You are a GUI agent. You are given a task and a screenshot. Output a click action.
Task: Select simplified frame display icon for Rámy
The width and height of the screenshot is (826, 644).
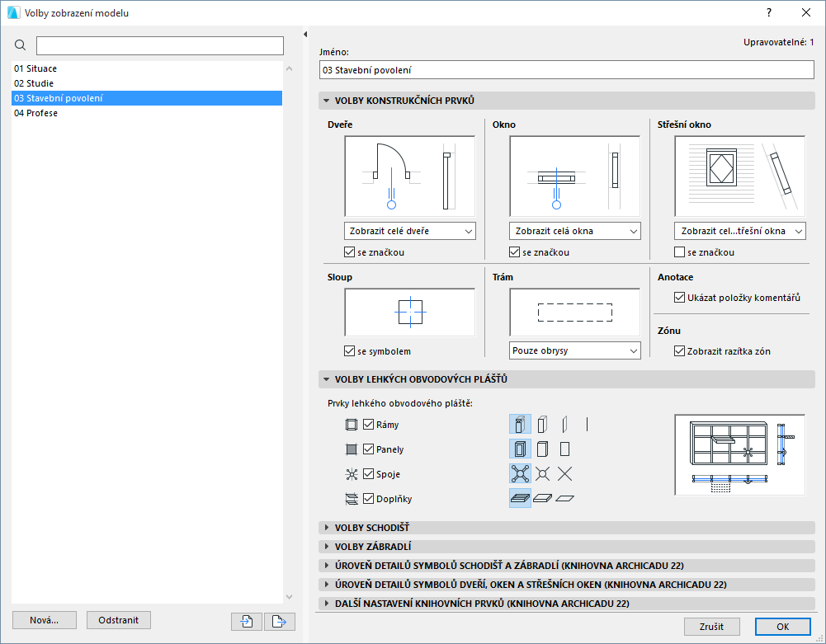pyautogui.click(x=540, y=424)
